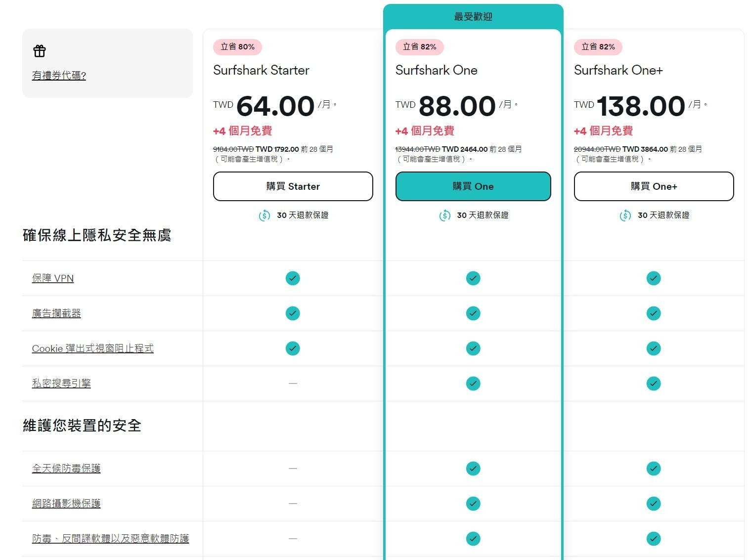This screenshot has width=748, height=560.
Task: Open 私密搜尋引擎 feature link
Action: coord(61,384)
